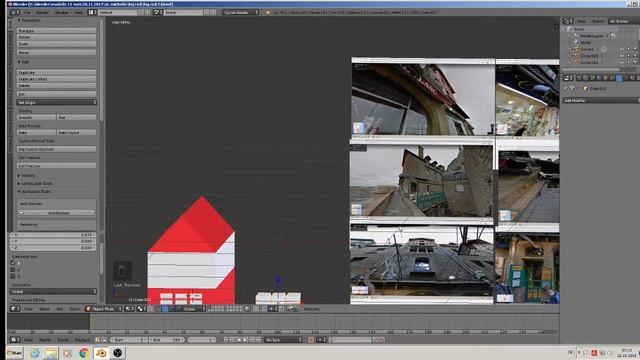Open the Set Origin dropdown
Viewport: 640px width, 360px height.
point(56,102)
